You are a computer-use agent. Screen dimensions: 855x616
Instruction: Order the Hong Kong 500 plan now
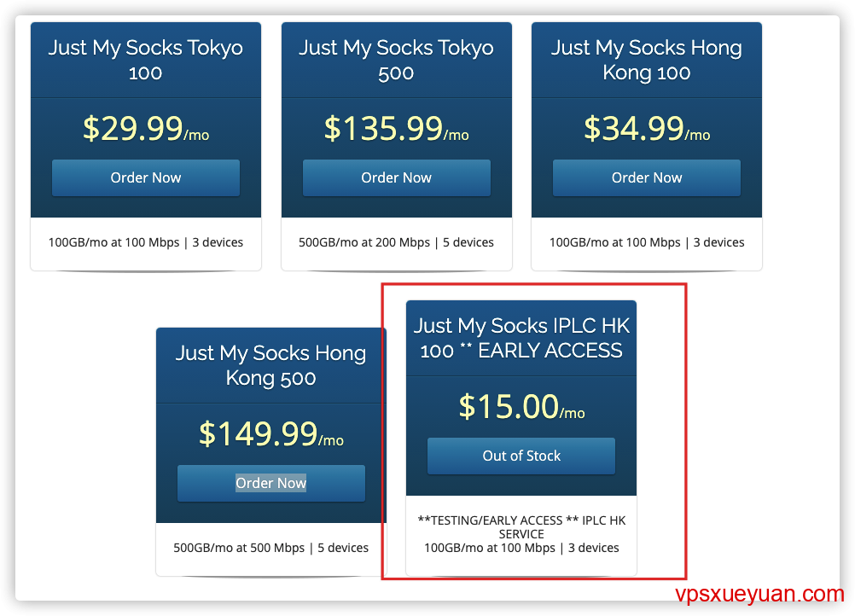click(x=271, y=483)
